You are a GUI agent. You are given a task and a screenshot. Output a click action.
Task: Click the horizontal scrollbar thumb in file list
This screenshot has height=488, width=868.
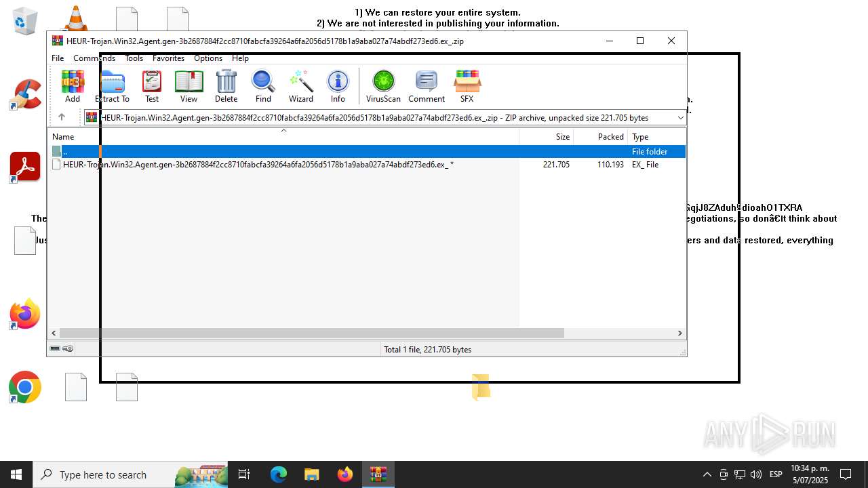312,333
